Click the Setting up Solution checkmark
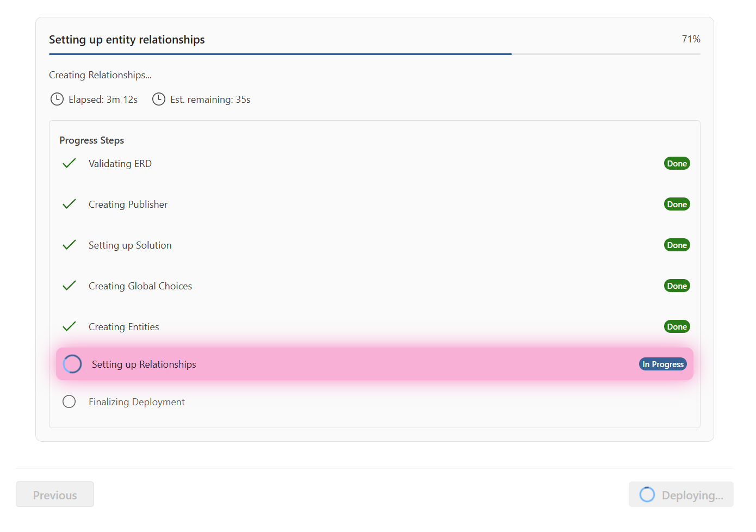756x532 pixels. 69,245
